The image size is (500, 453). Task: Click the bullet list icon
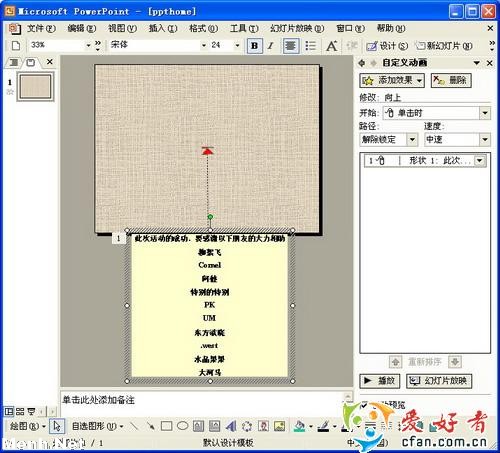pos(310,46)
